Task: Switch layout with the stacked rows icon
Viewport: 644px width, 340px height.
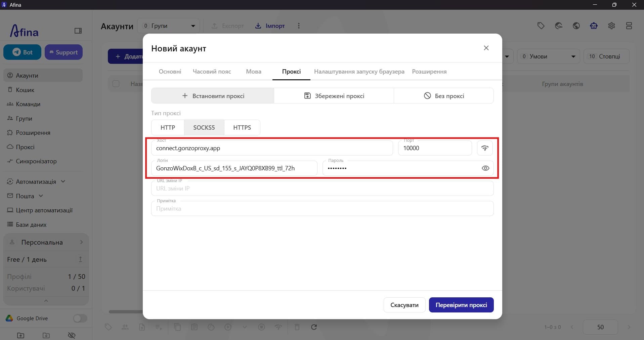Action: [629, 26]
